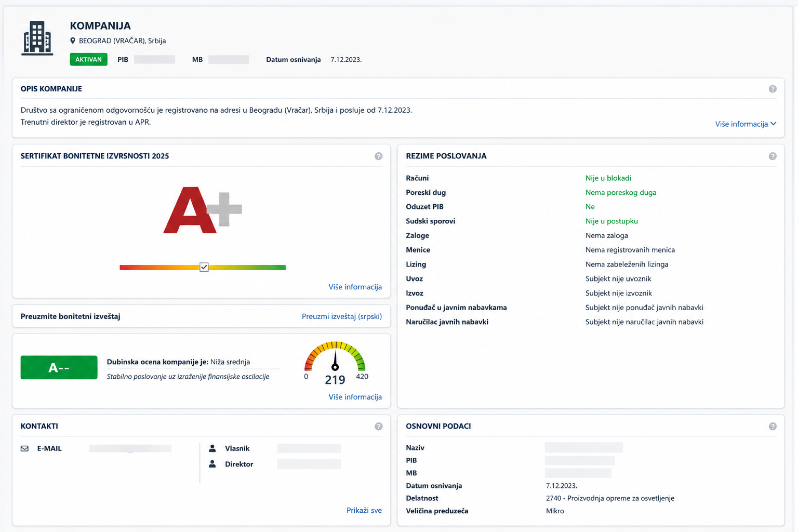The width and height of the screenshot is (798, 532).
Task: Click 'Nema poreskog duga' value
Action: 621,192
